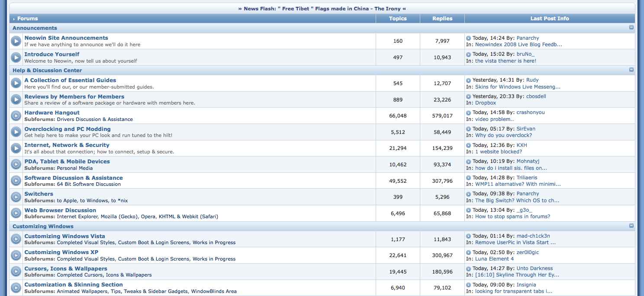Open News Flash about Free Tibet flags
The height and width of the screenshot is (296, 644).
[x=322, y=9]
